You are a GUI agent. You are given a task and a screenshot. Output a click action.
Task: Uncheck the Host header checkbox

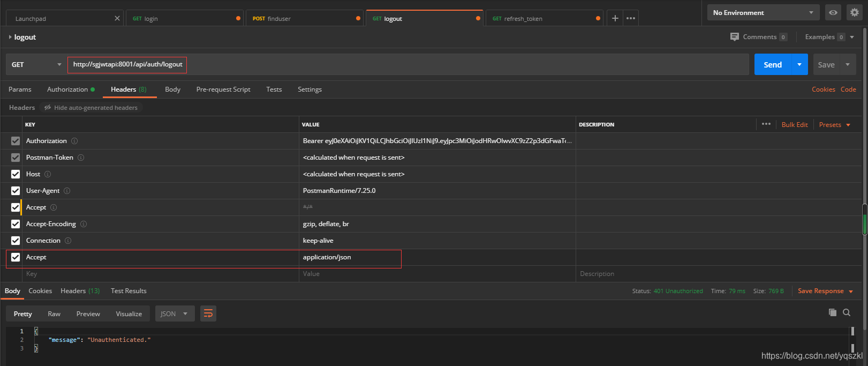click(x=16, y=174)
